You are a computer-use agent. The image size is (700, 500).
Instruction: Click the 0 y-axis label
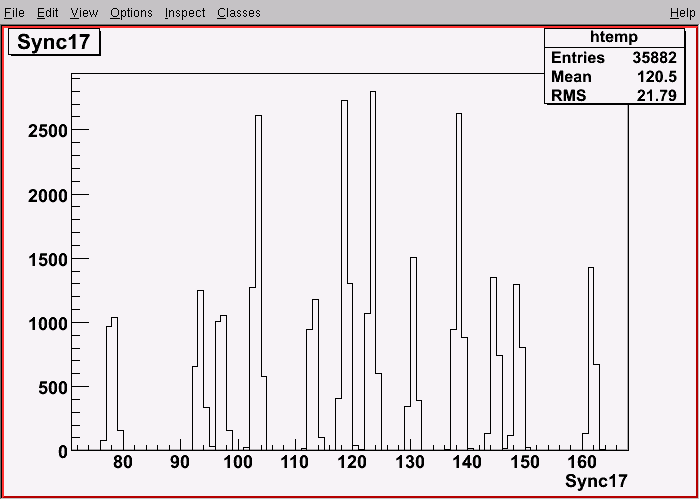[62, 451]
